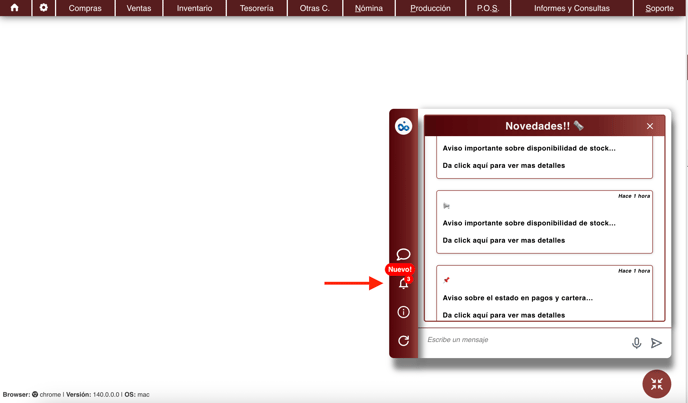Image resolution: width=688 pixels, height=403 pixels.
Task: Open the Ventas menu
Action: pyautogui.click(x=139, y=8)
